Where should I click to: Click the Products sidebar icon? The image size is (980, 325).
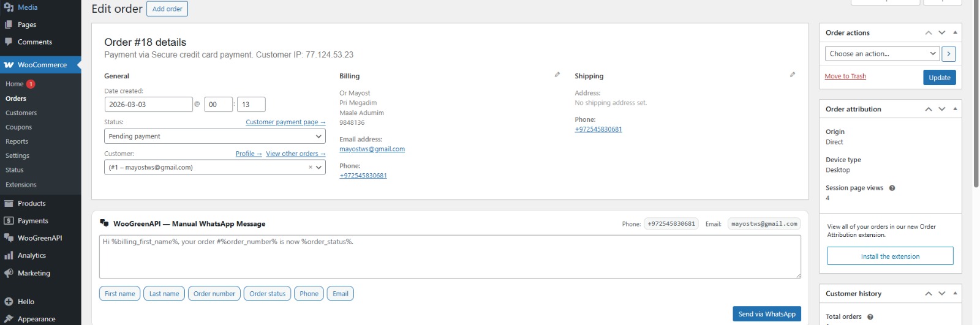click(9, 203)
